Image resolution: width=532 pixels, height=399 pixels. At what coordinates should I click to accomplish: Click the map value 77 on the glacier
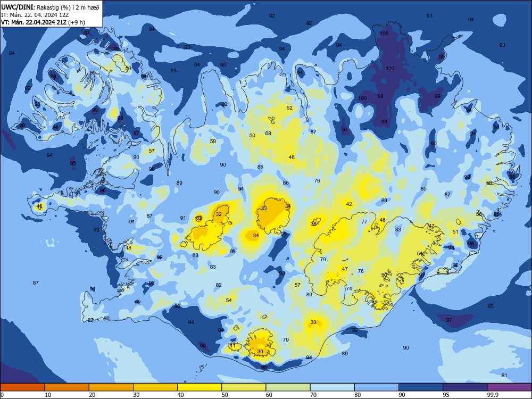point(364,221)
